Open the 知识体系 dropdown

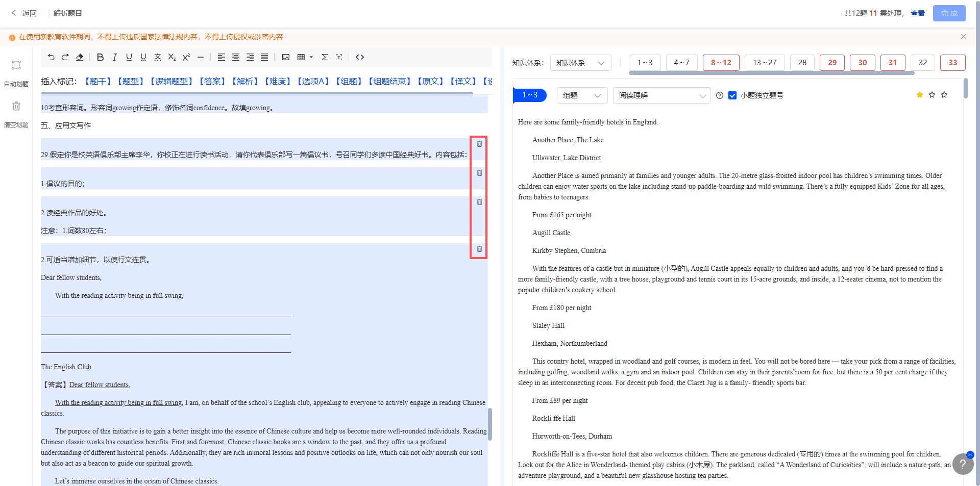pyautogui.click(x=581, y=63)
